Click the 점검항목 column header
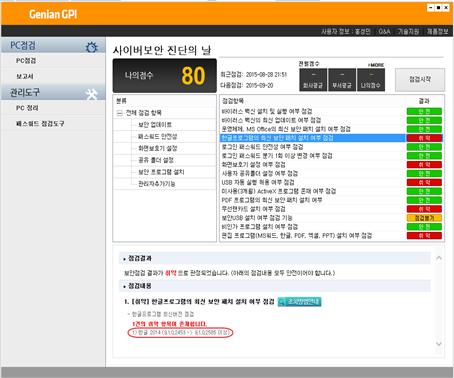 coord(233,101)
